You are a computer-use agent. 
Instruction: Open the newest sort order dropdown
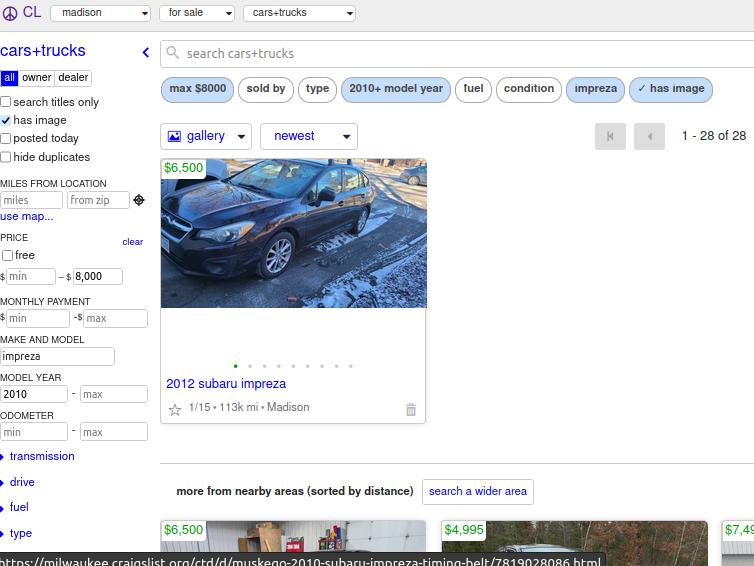[x=309, y=137]
